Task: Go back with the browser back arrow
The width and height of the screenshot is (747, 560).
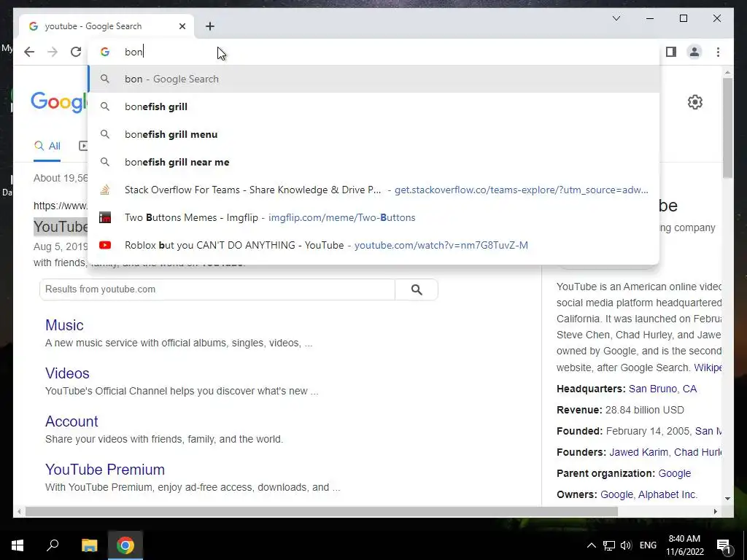Action: tap(29, 52)
